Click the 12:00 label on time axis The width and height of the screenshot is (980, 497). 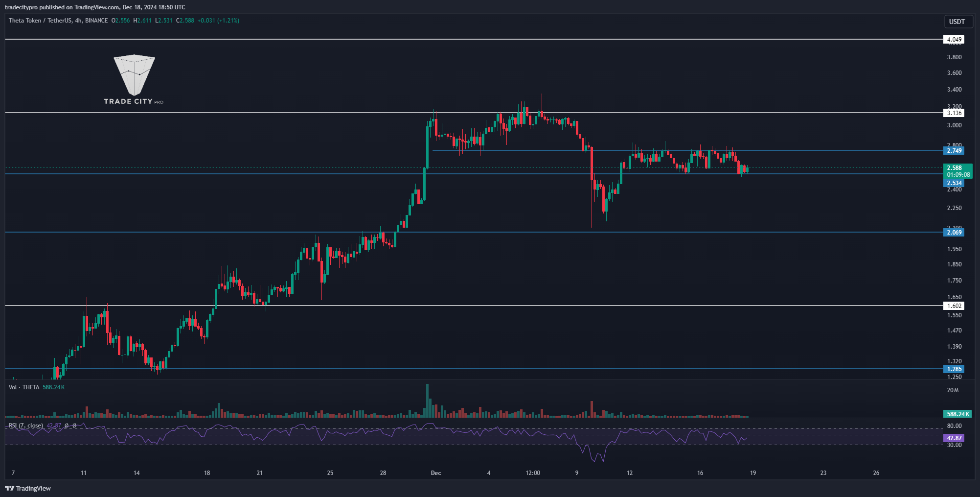point(533,473)
